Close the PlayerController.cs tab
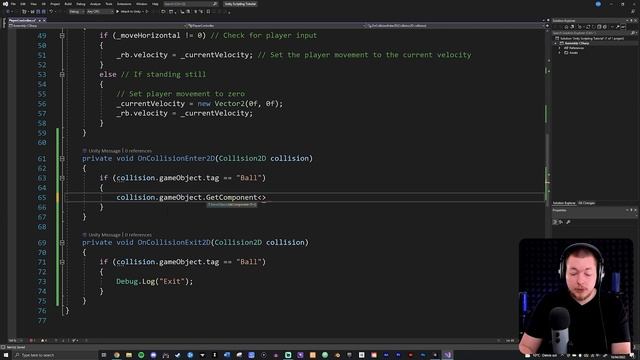 [44, 20]
